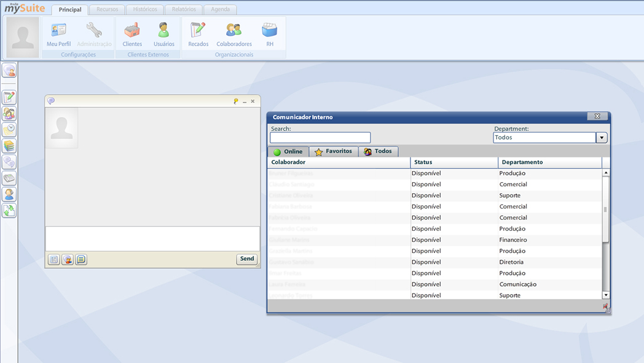The width and height of the screenshot is (644, 363).
Task: Minimize the chat window
Action: (245, 101)
